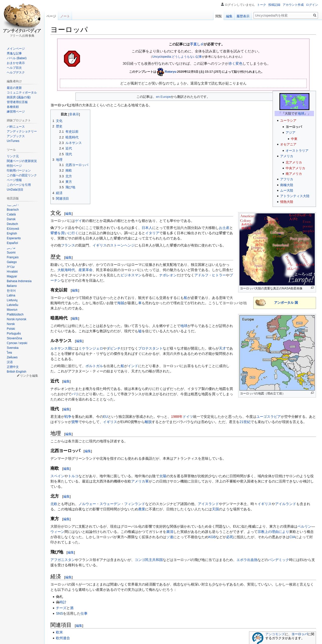Open the 投稿記録 link
Viewport: 322px width, 644px height.
tap(274, 5)
